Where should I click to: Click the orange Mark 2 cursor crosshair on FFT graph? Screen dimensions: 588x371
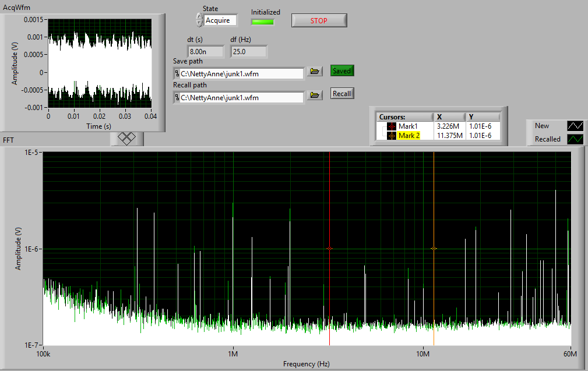(x=434, y=249)
